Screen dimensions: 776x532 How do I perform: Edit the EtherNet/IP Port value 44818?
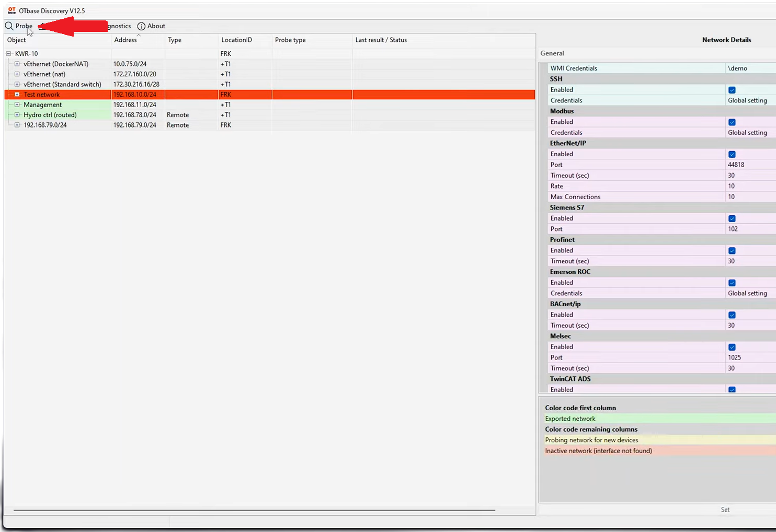751,165
